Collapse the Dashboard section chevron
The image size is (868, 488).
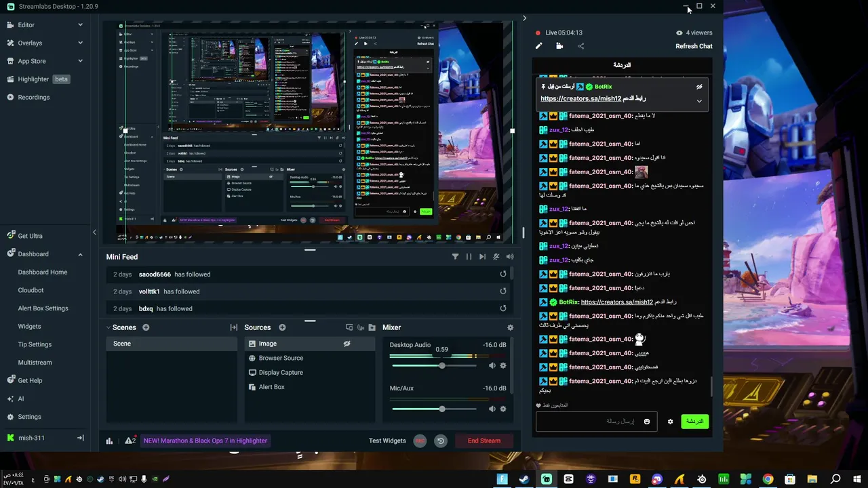tap(80, 254)
